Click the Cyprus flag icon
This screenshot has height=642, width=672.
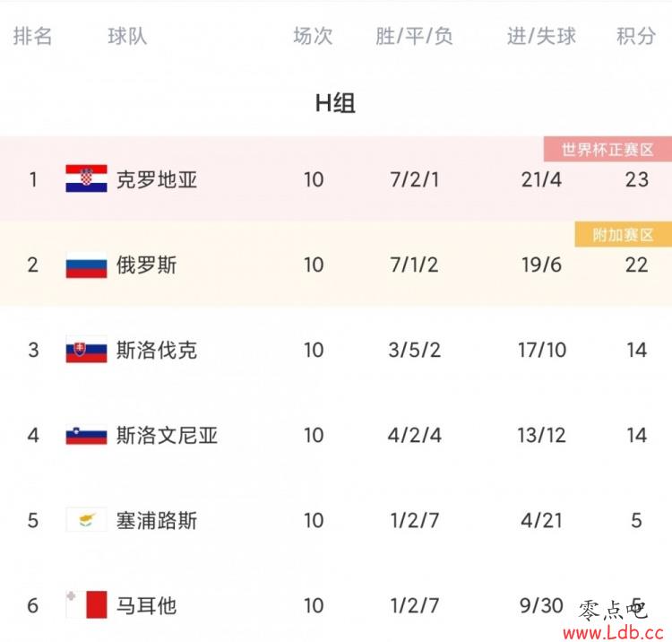(x=86, y=520)
